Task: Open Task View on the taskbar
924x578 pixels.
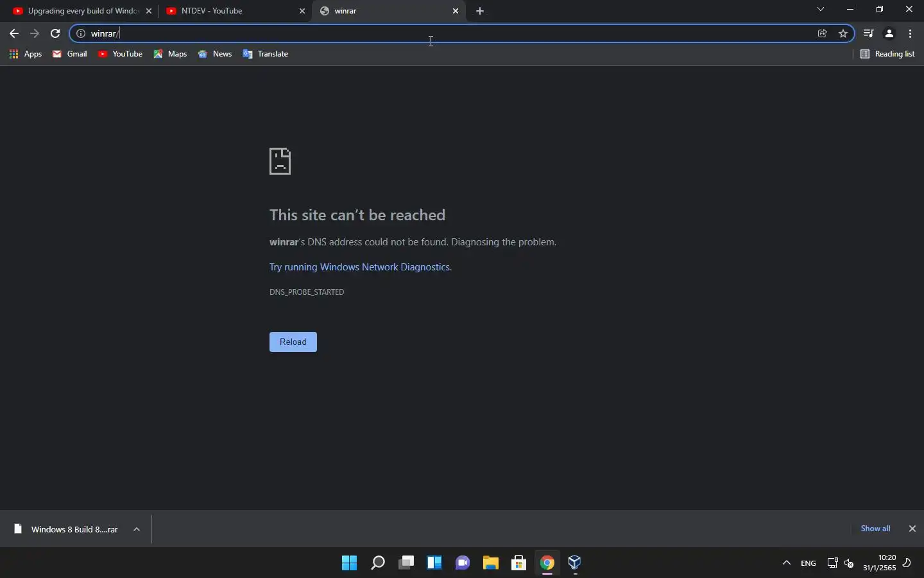Action: (x=407, y=564)
